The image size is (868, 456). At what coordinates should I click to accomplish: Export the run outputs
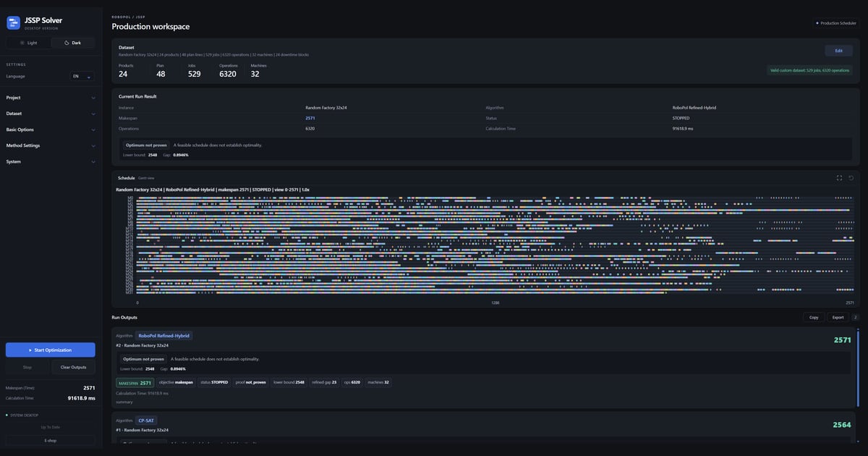point(838,317)
